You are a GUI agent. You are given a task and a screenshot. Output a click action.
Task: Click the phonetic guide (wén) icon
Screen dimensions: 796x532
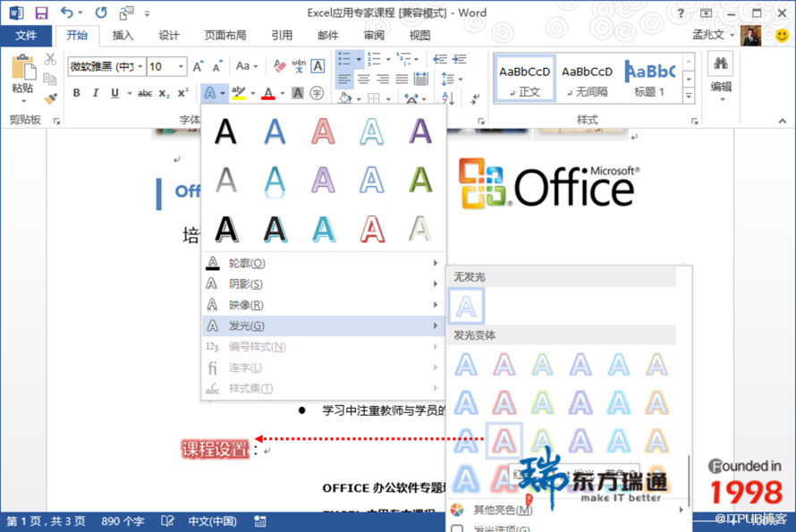pyautogui.click(x=299, y=66)
